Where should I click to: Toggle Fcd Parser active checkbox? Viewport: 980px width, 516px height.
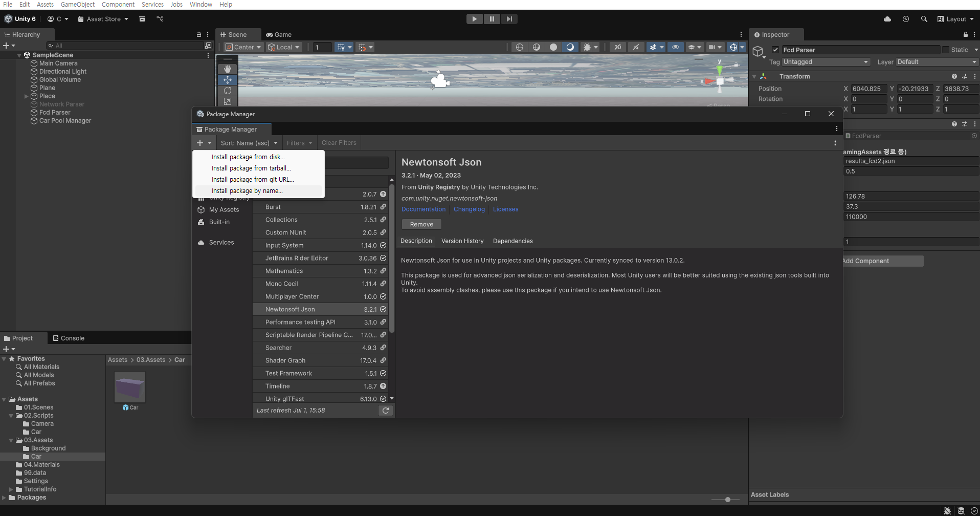(775, 50)
